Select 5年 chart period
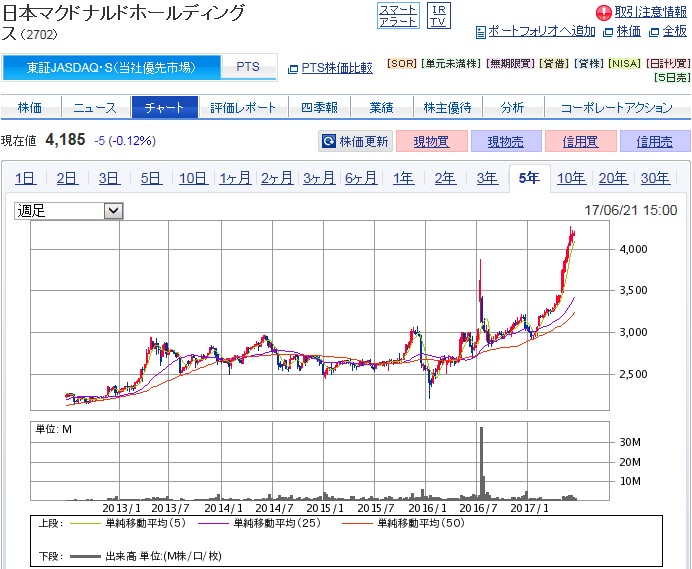 (x=529, y=178)
